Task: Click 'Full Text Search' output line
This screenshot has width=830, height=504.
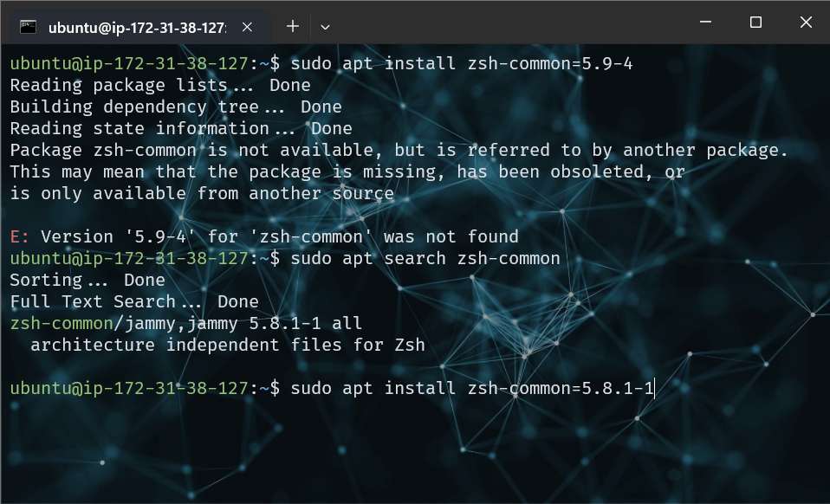Action: coord(93,301)
